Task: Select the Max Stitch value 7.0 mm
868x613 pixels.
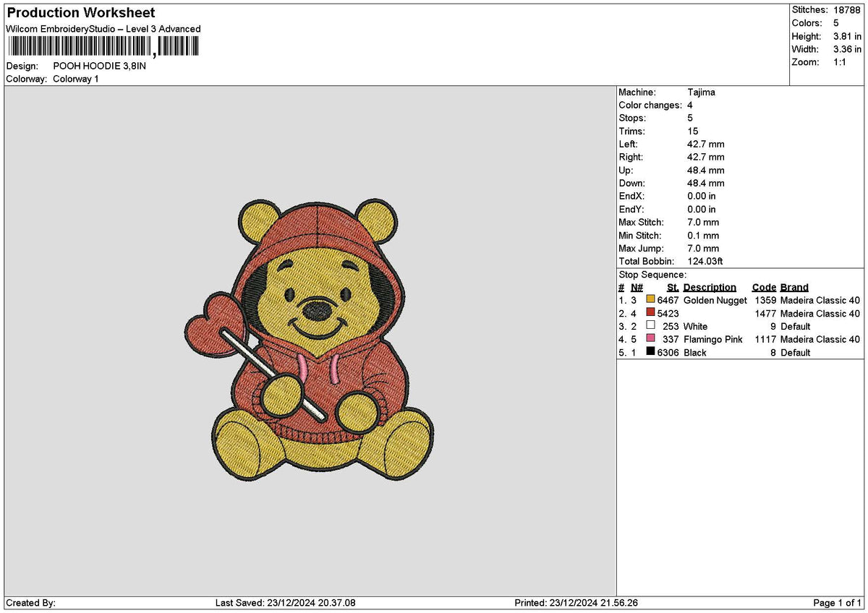Action: 703,223
